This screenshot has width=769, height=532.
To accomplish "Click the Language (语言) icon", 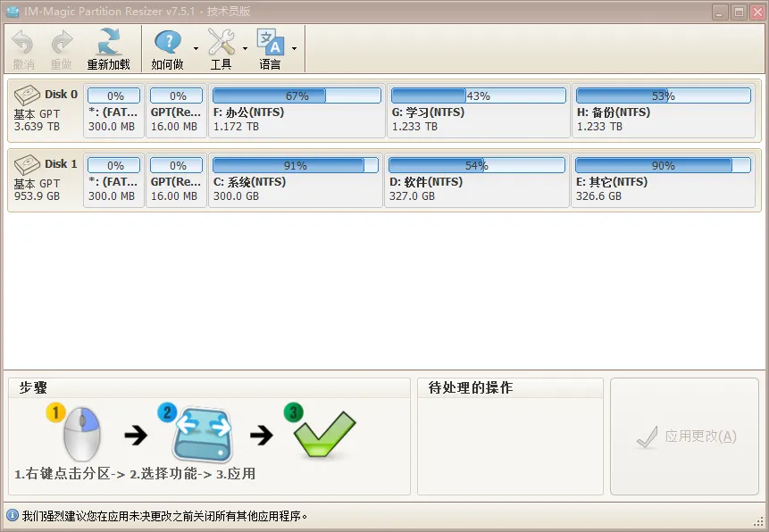I will (270, 42).
